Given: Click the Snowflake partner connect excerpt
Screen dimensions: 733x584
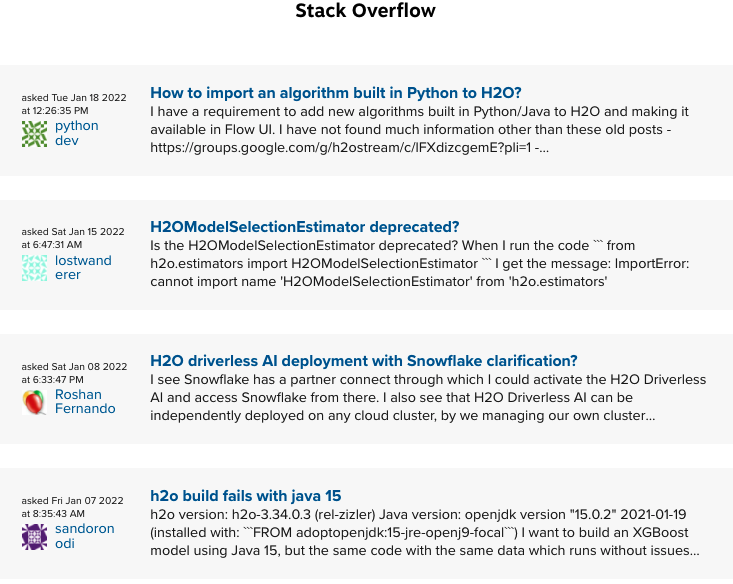Looking at the screenshot, I should 428,397.
